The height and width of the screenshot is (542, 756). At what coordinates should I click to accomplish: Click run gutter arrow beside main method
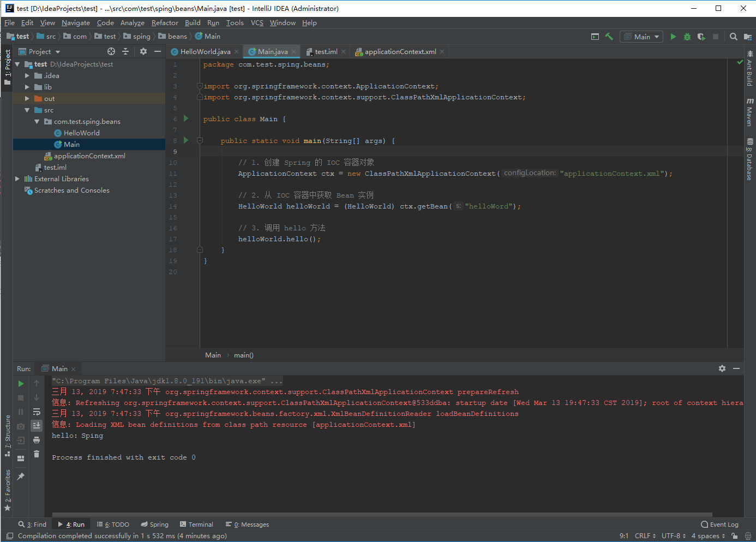(x=186, y=140)
